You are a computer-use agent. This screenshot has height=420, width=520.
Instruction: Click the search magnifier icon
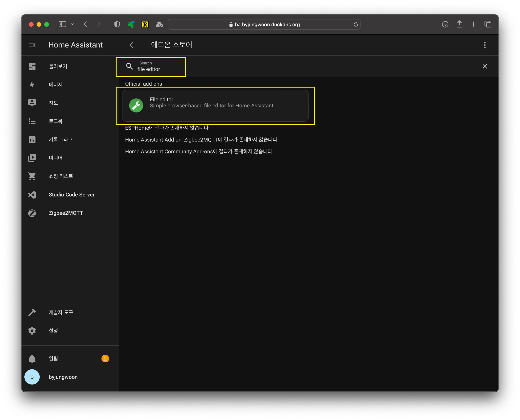tap(130, 66)
